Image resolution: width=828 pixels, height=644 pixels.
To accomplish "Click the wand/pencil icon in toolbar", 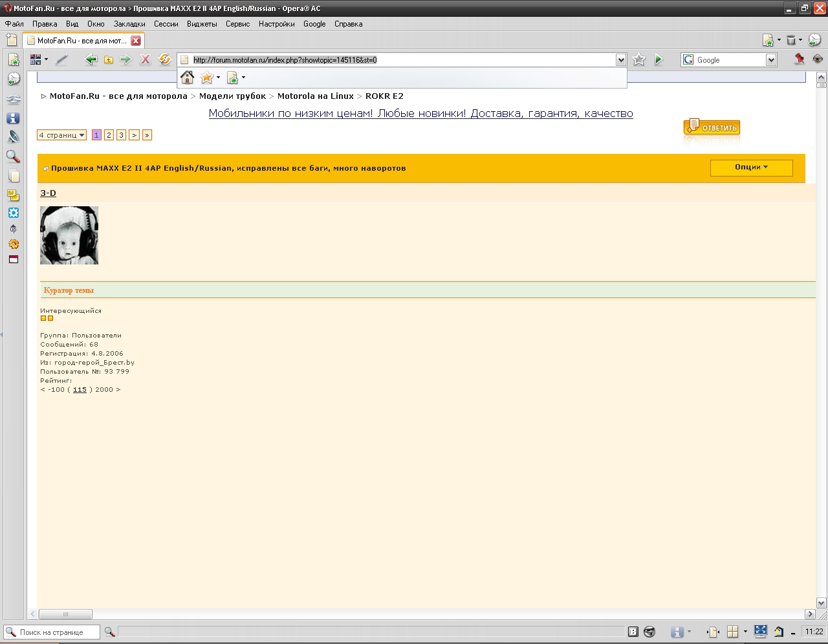I will click(x=61, y=59).
